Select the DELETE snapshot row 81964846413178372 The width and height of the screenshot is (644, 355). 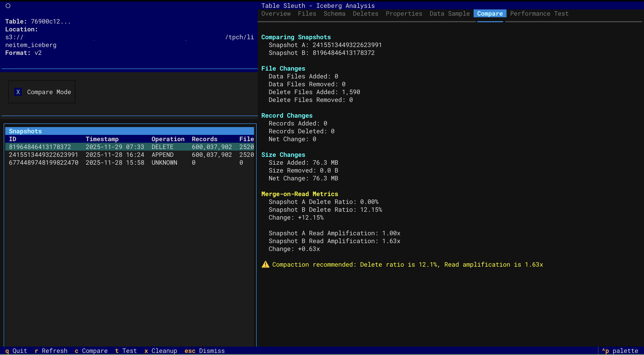(x=129, y=147)
